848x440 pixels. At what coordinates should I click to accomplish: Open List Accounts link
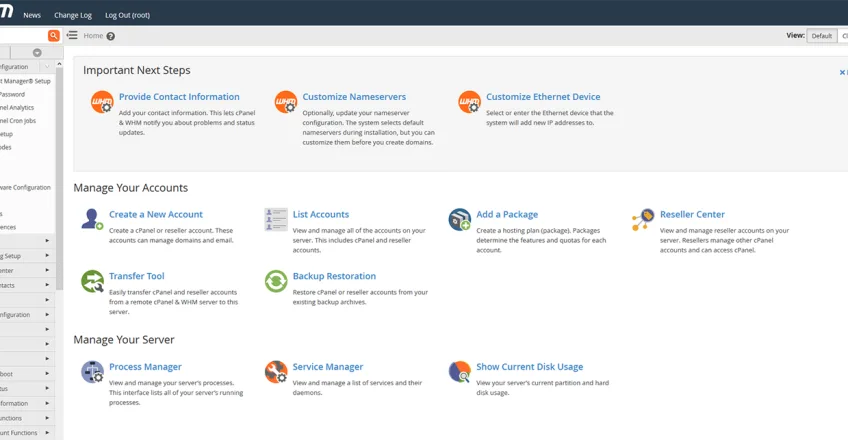point(321,215)
